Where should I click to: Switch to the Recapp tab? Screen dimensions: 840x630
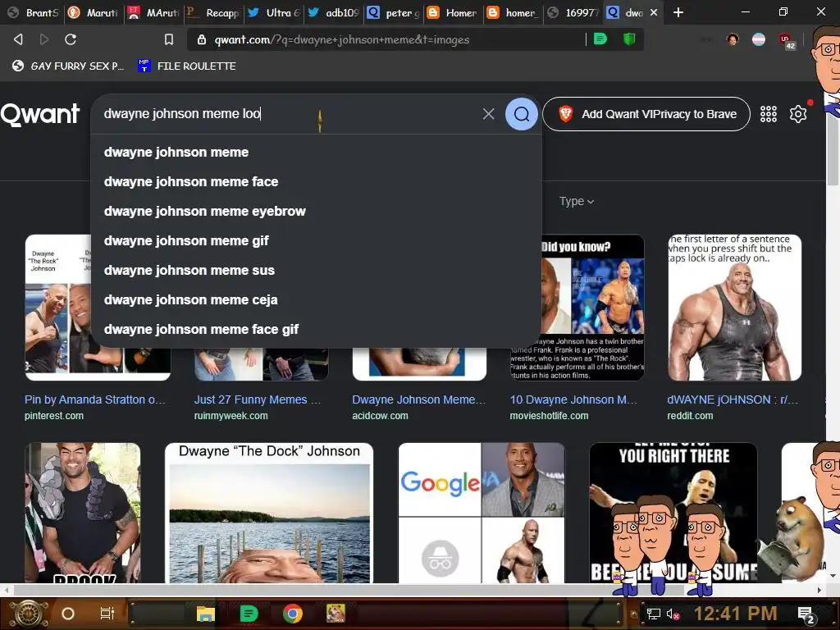[x=212, y=12]
